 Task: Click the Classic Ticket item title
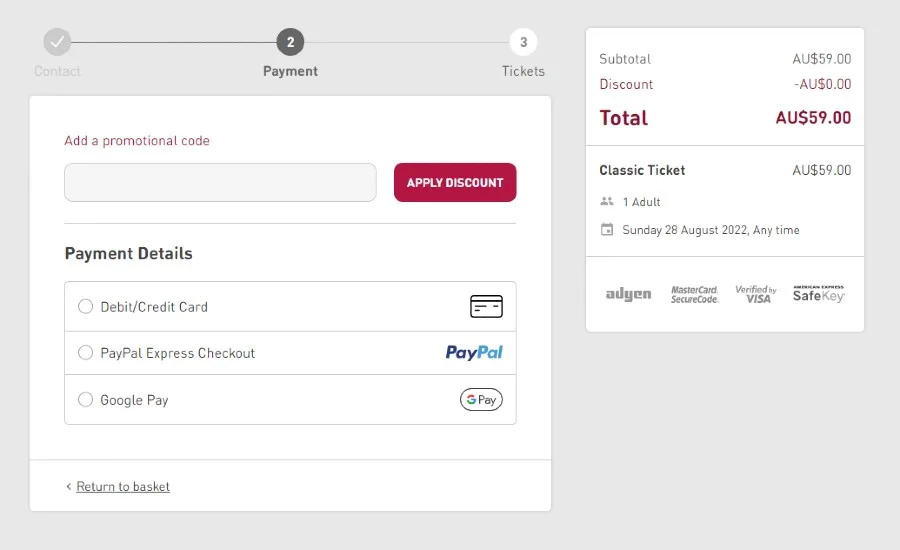click(x=642, y=170)
